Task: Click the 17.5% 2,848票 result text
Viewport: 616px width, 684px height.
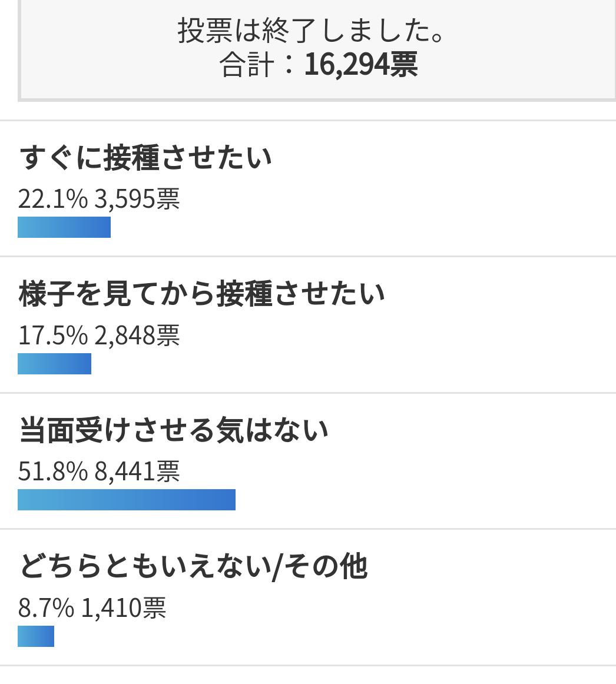Action: click(x=99, y=335)
